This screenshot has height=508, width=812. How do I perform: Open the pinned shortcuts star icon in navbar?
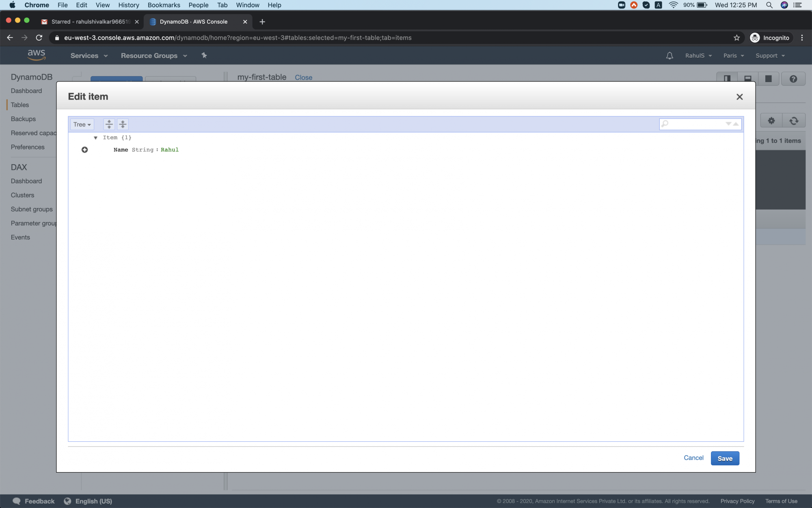point(204,55)
